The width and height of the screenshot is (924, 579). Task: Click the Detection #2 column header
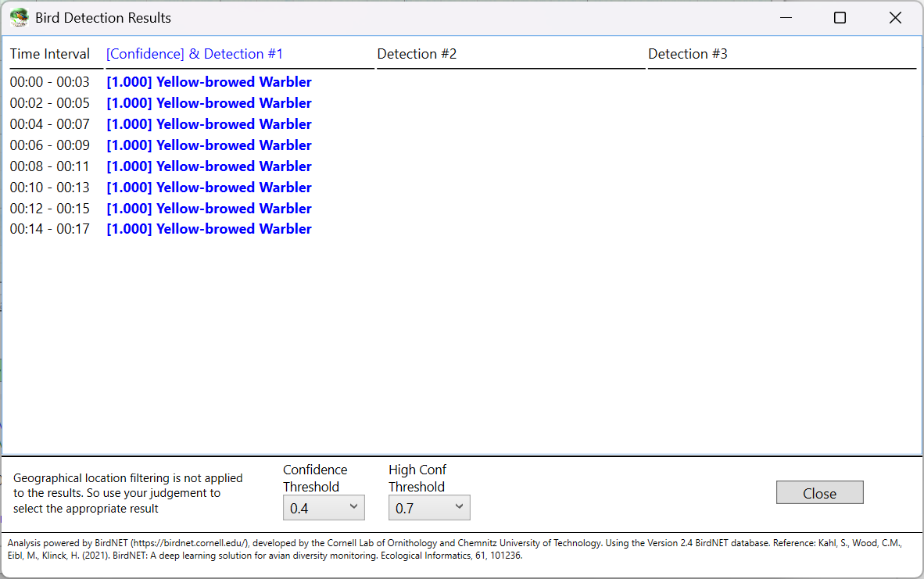point(417,54)
